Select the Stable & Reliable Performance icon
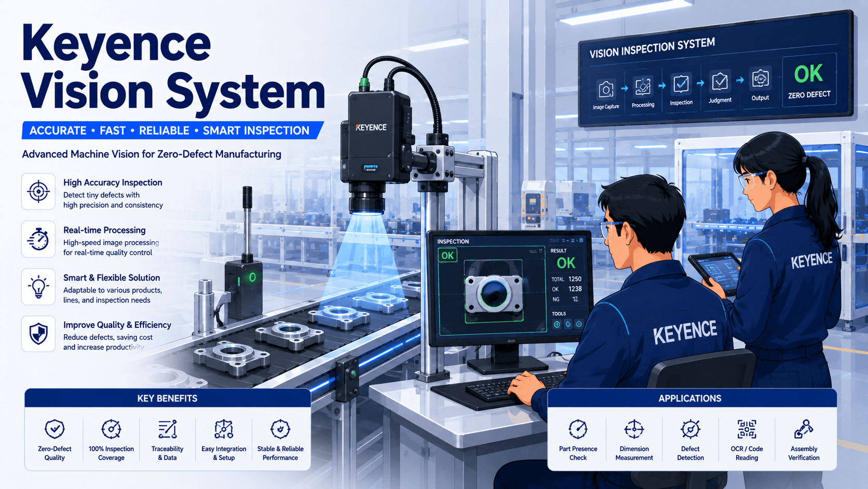868x489 pixels. pyautogui.click(x=280, y=429)
